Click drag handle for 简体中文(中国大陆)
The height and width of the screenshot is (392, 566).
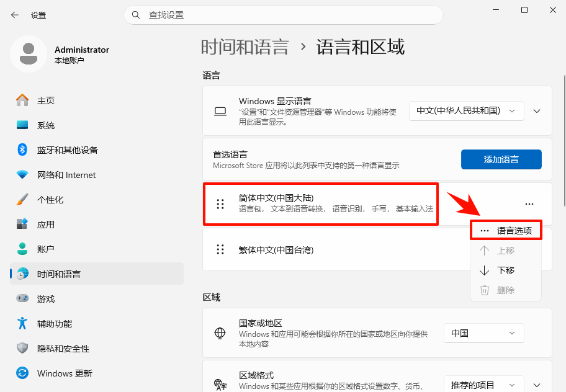[220, 204]
